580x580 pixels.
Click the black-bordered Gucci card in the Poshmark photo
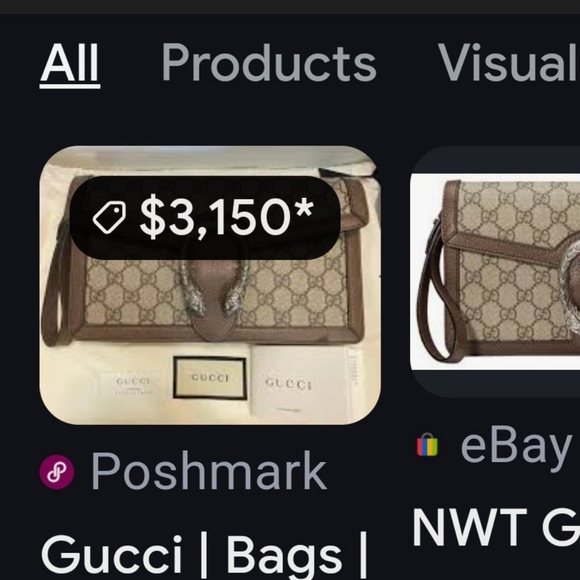coord(210,378)
